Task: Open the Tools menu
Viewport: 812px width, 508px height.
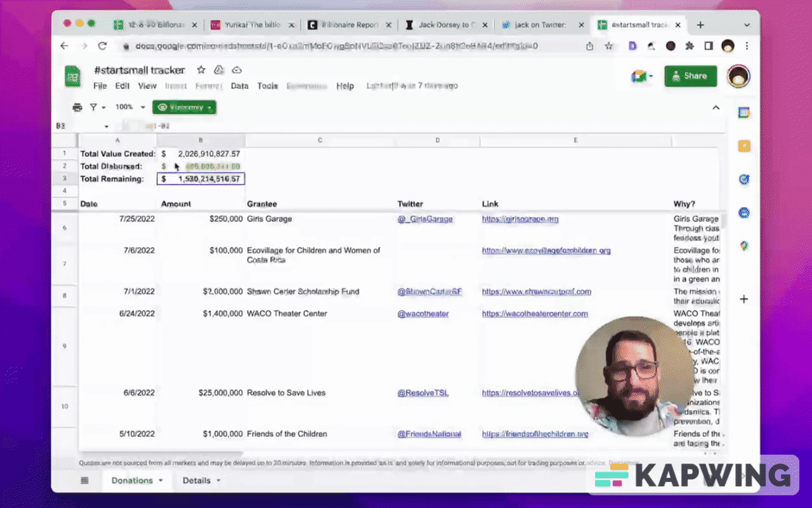Action: pos(268,86)
